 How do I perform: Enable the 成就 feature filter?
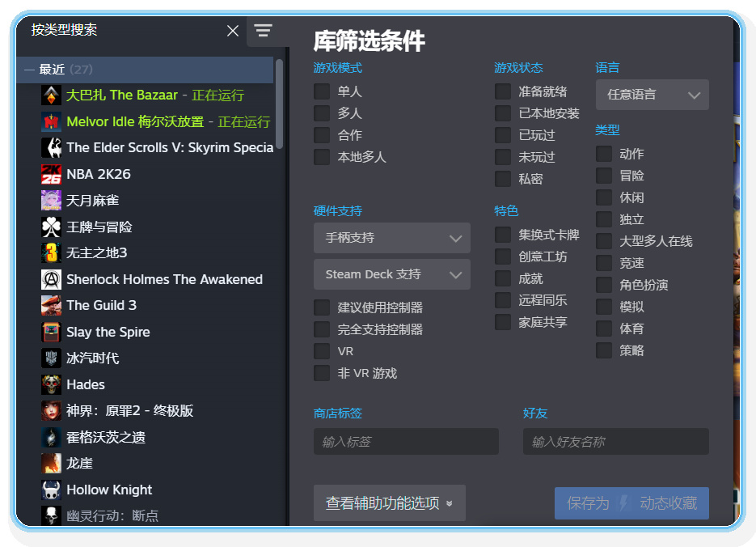(503, 278)
